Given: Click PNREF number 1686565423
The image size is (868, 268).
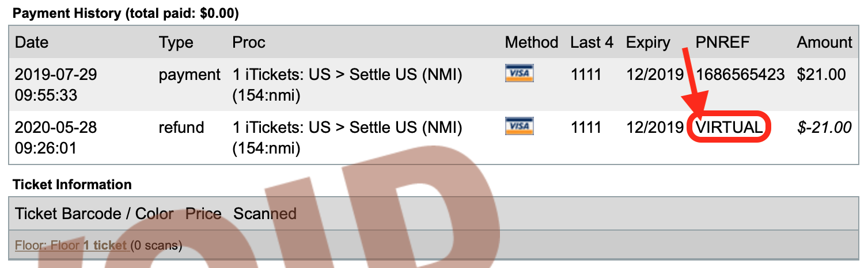Looking at the screenshot, I should pos(740,74).
